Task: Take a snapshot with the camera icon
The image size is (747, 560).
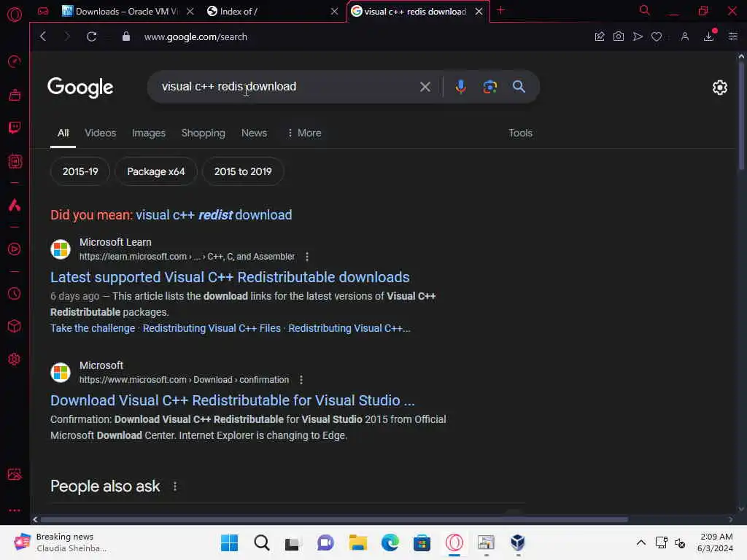Action: tap(619, 36)
